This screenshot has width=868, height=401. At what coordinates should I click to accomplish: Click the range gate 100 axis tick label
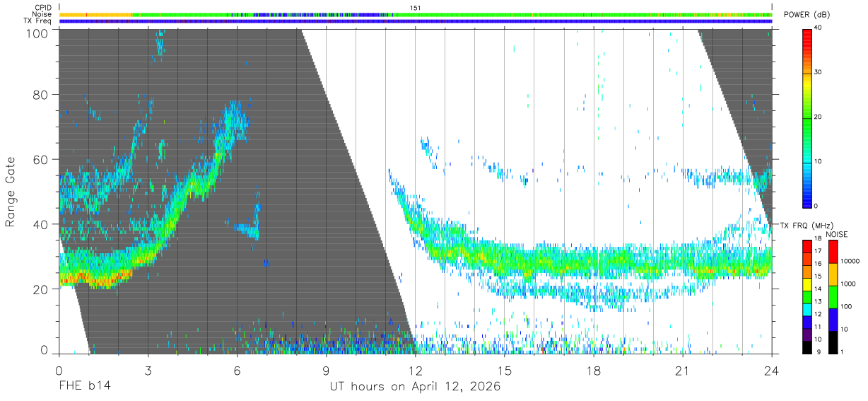coord(38,33)
